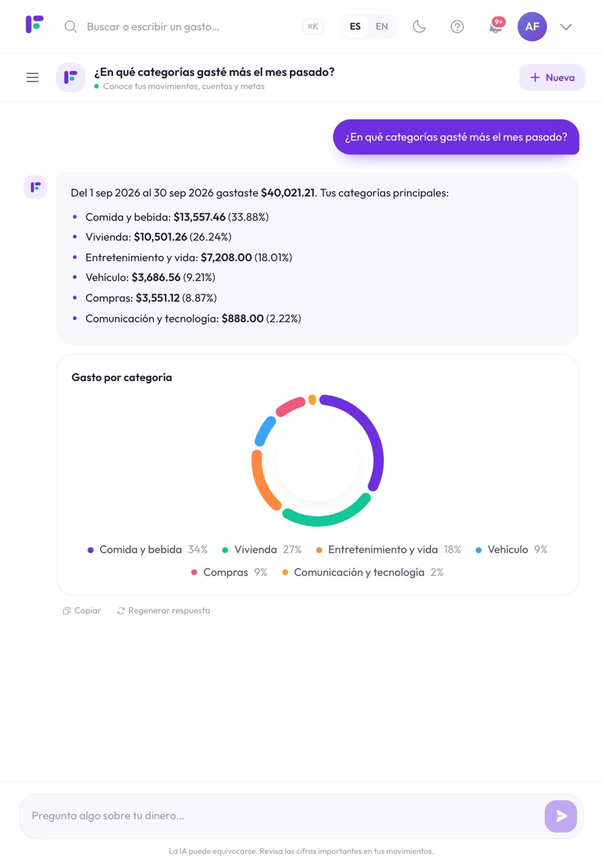603x868 pixels.
Task: Select the small yellow Comunicación donut segment
Action: 312,399
